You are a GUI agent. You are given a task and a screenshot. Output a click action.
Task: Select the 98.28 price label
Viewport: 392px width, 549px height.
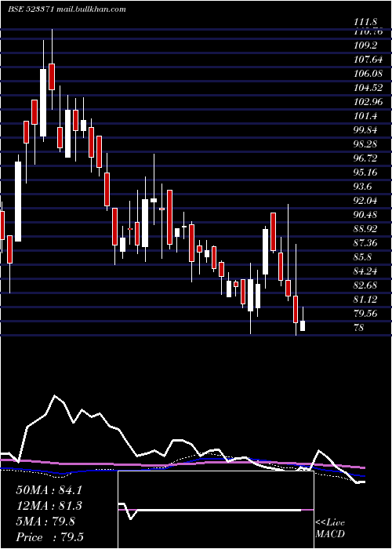(x=366, y=144)
